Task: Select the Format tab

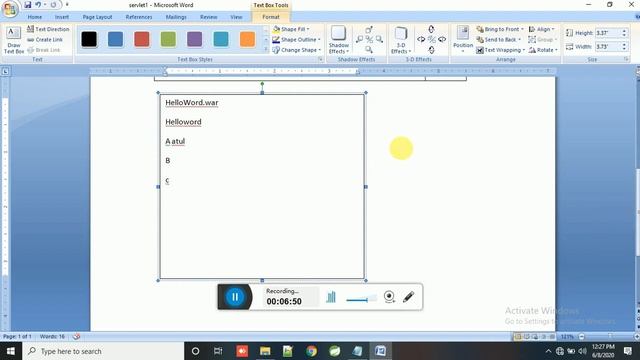Action: tap(271, 17)
